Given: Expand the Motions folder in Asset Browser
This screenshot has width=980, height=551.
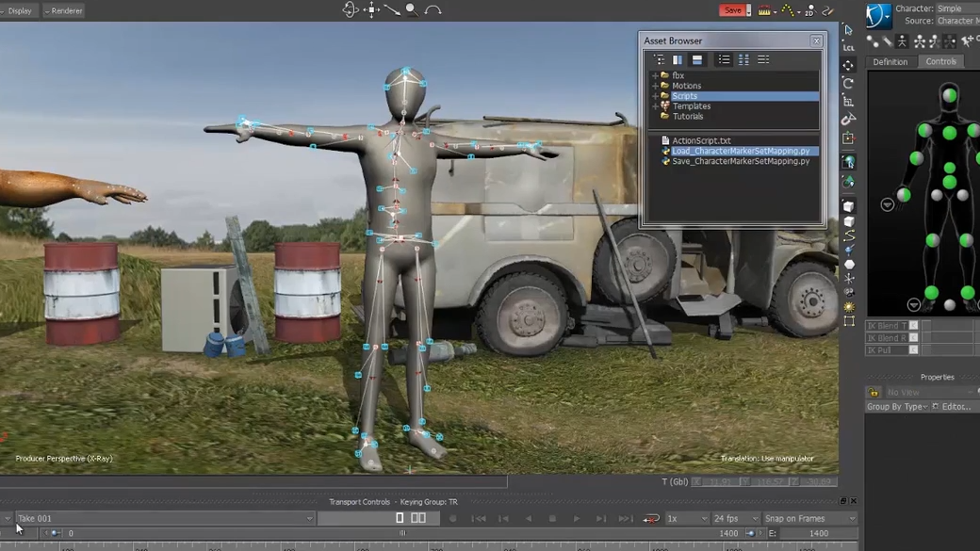Looking at the screenshot, I should (x=655, y=85).
